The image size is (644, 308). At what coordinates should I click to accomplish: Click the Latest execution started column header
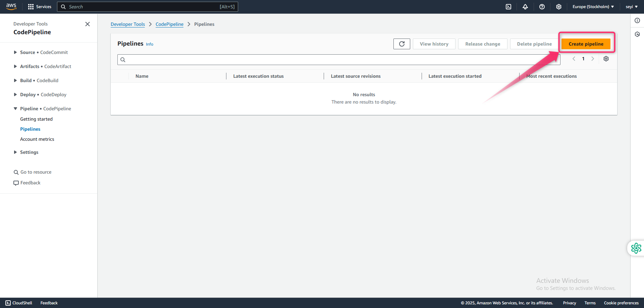[x=455, y=76]
